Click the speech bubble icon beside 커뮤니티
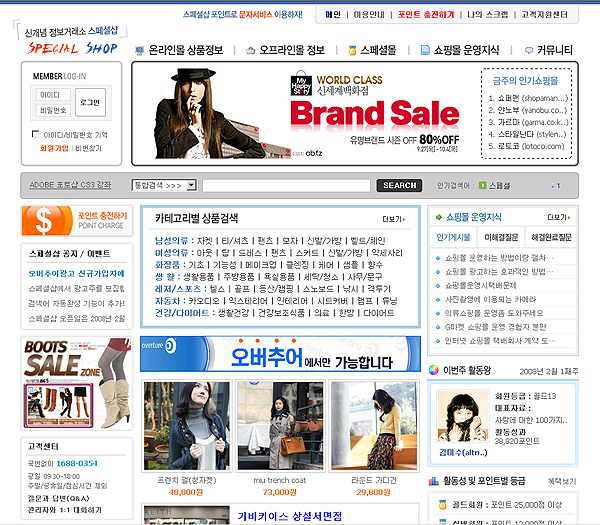The image size is (600, 525). 529,50
